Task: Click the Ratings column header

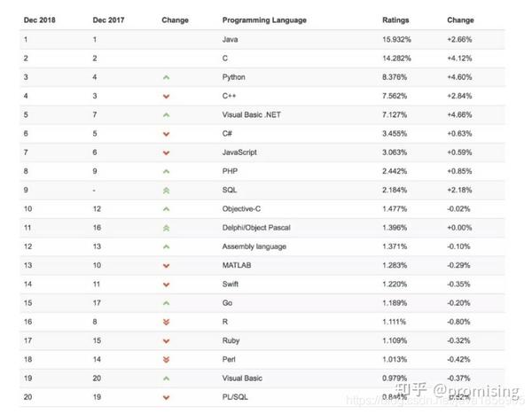Action: [395, 20]
